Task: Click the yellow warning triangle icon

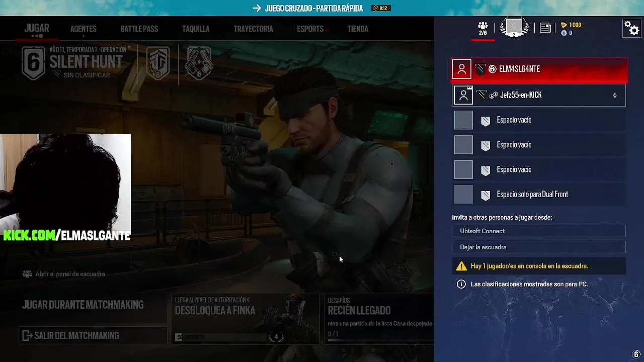Action: click(x=461, y=266)
